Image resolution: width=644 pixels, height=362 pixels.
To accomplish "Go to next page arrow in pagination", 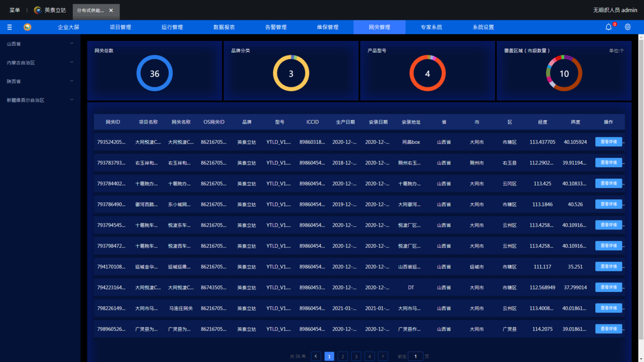I will [383, 356].
